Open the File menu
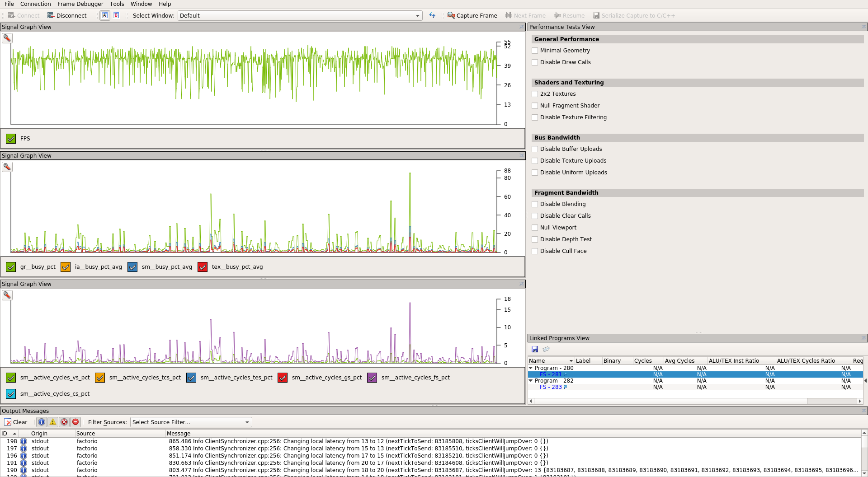 (9, 4)
